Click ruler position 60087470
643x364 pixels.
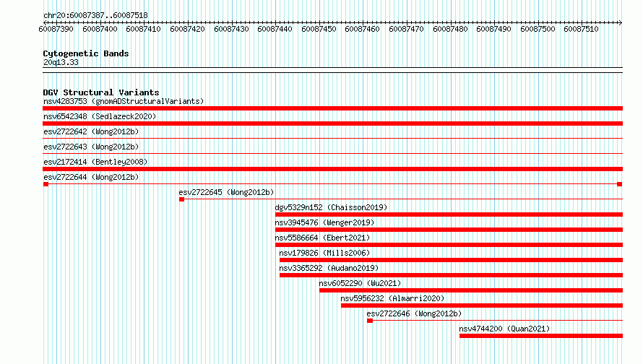(x=406, y=29)
